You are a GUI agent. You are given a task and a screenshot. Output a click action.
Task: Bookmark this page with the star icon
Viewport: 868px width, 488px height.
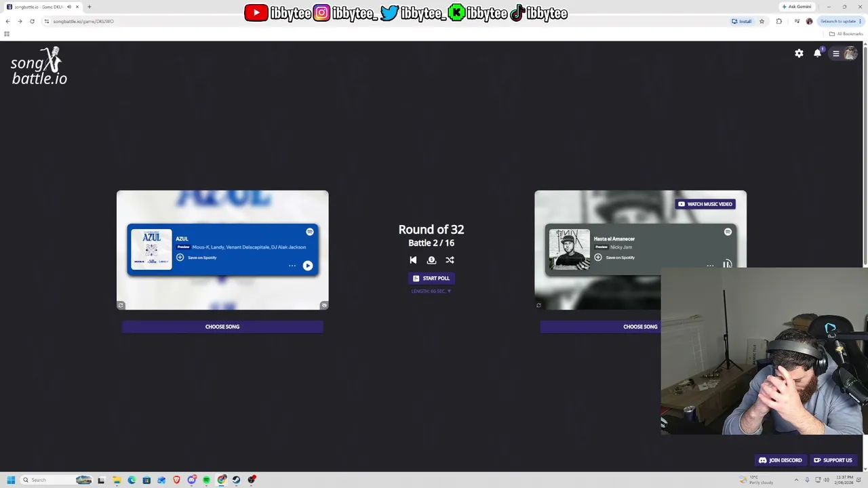coord(762,21)
